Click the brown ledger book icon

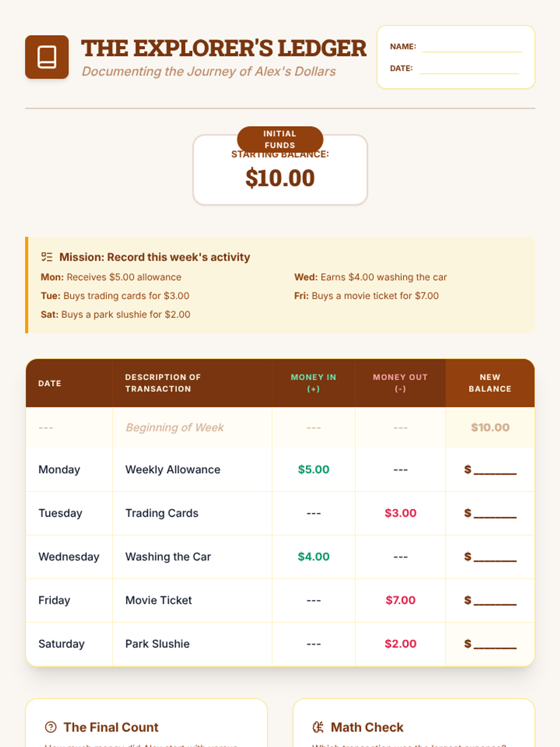47,57
